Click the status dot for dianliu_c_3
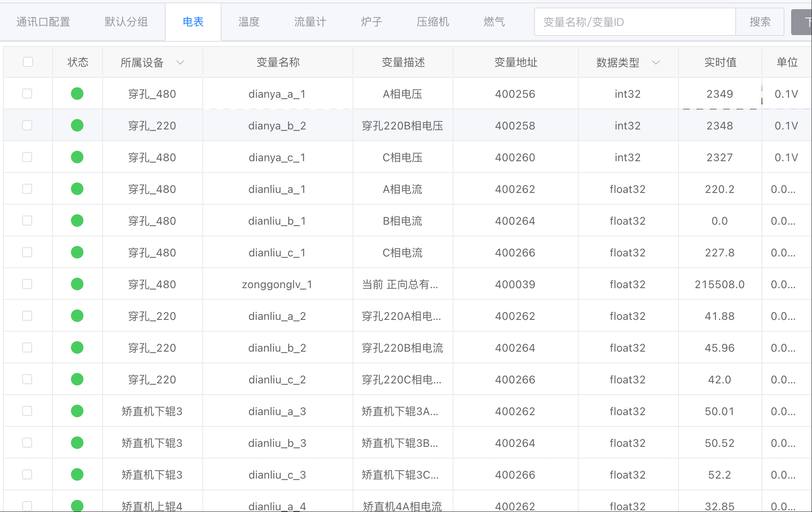The width and height of the screenshot is (812, 512). tap(77, 474)
